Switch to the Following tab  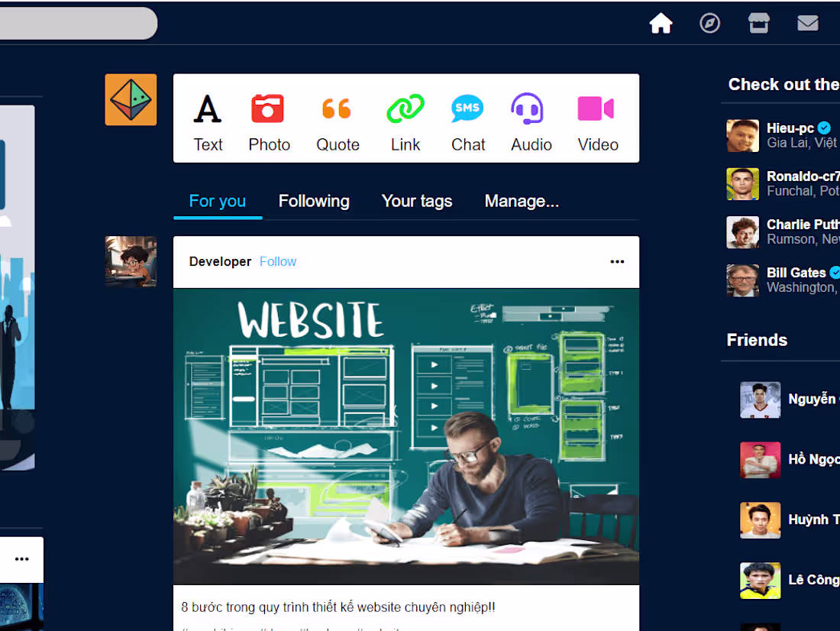314,201
